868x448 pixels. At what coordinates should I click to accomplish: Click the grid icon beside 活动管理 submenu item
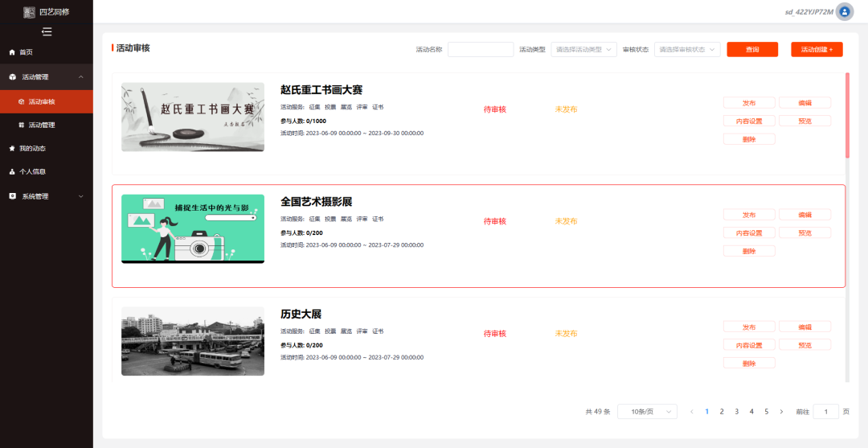(22, 125)
